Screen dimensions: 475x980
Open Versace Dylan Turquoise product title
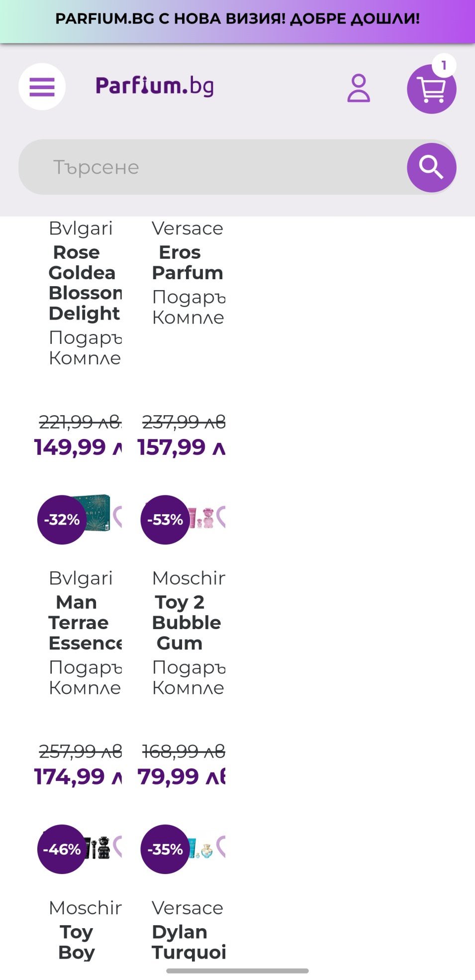click(188, 942)
